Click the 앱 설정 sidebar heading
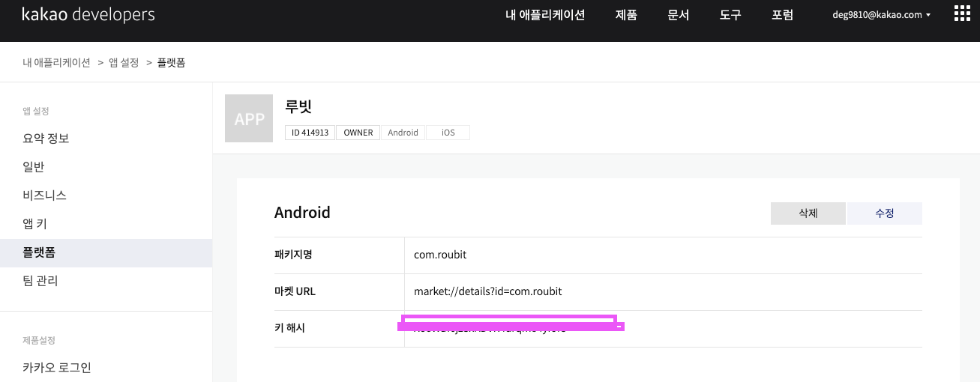Screen dimensions: 980x382 click(36, 111)
